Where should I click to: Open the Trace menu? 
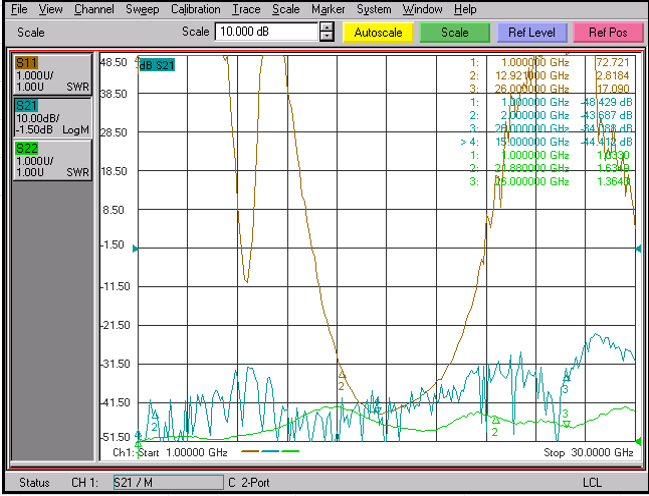[x=246, y=9]
